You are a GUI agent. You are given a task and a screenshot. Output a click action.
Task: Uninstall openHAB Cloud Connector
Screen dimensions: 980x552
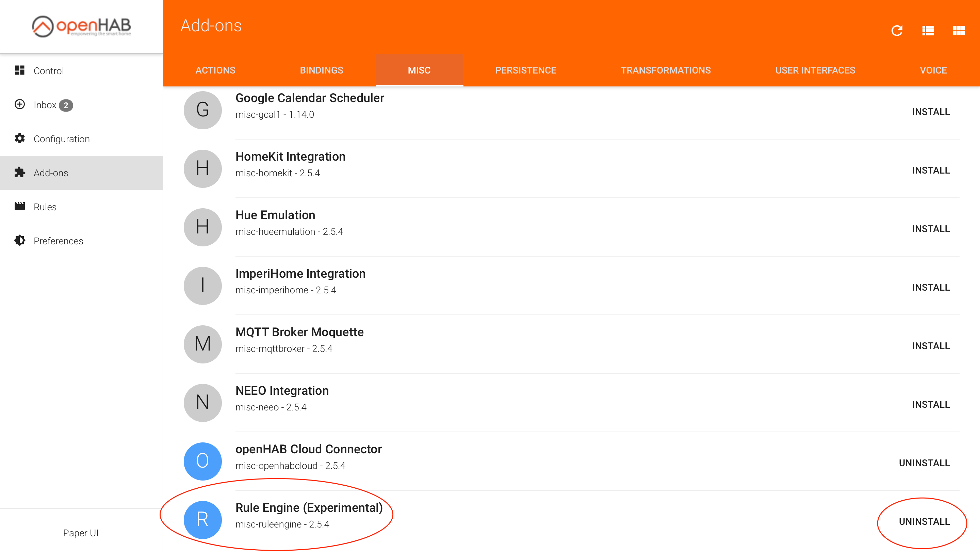[924, 463]
